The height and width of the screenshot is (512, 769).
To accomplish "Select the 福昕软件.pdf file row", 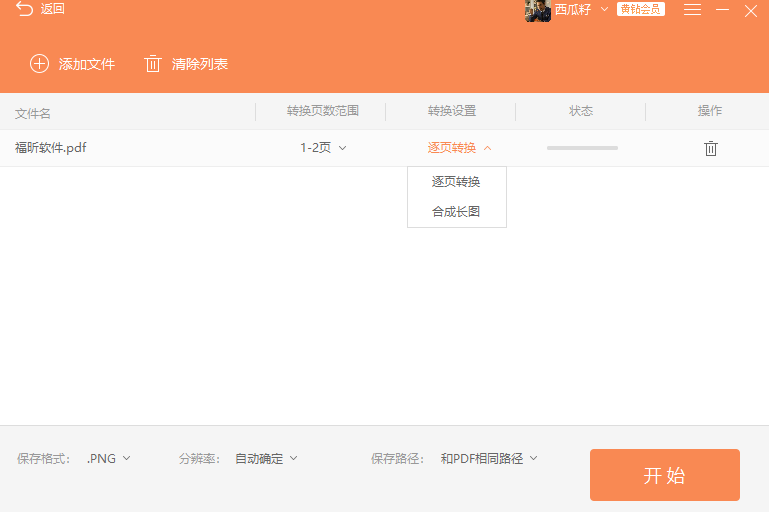I will (384, 148).
